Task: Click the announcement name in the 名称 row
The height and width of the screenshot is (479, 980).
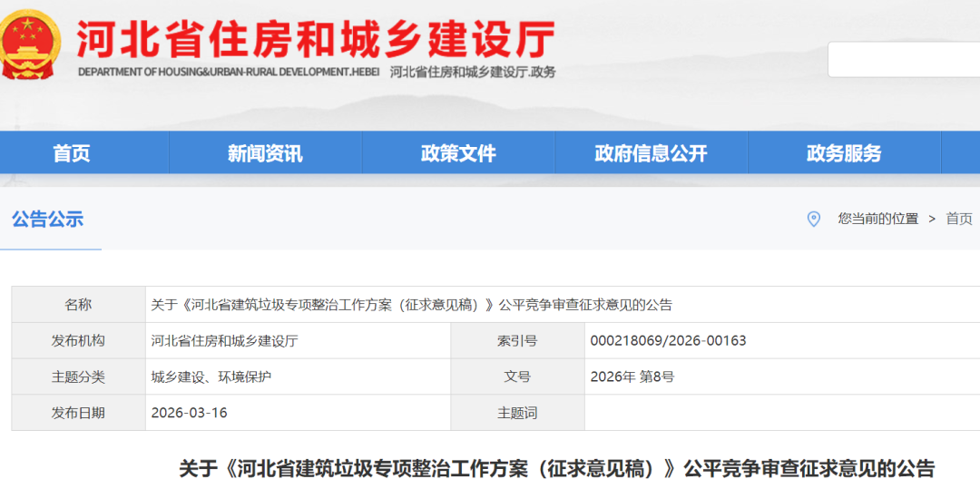Action: pos(411,305)
